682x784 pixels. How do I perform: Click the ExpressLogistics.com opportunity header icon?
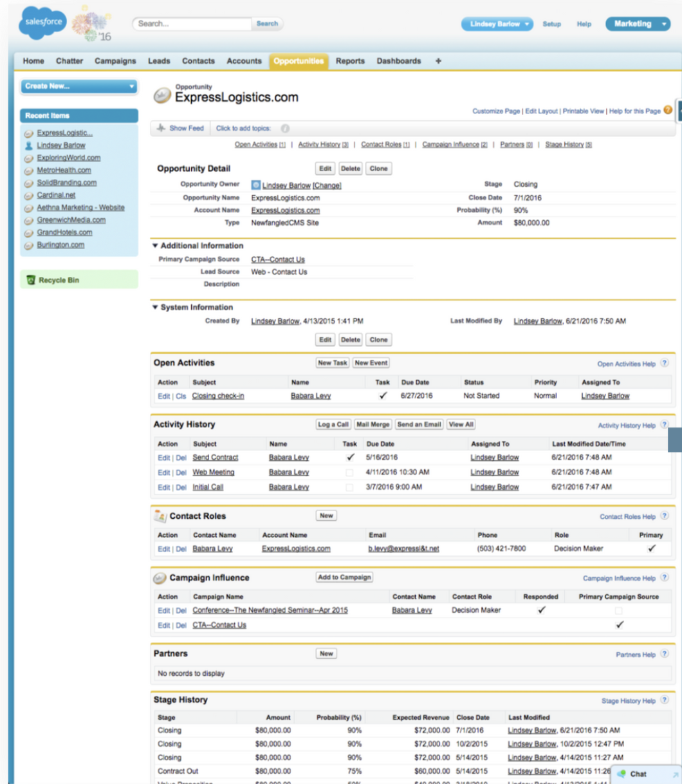point(162,95)
